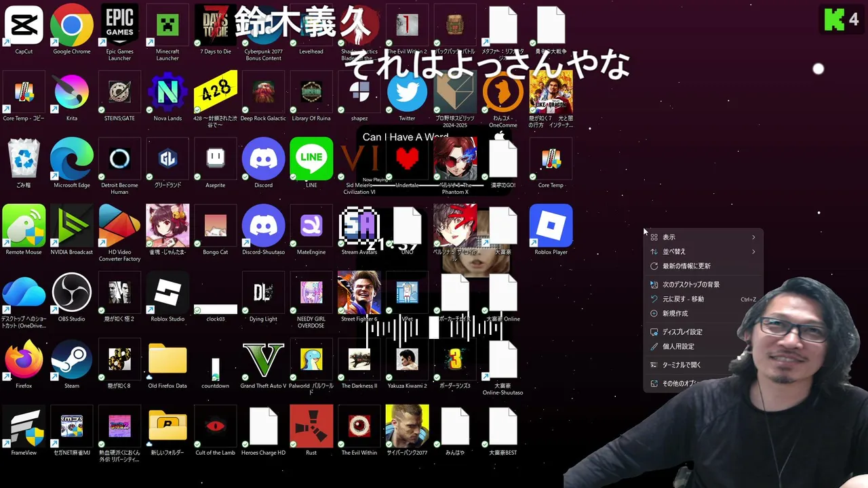Select the Remote Mouse icon
The width and height of the screenshot is (868, 488).
point(24,226)
